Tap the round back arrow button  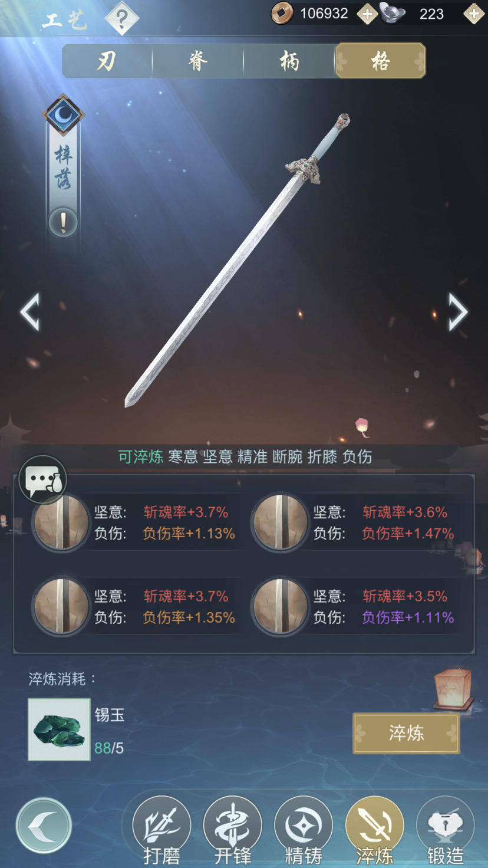coord(44,826)
